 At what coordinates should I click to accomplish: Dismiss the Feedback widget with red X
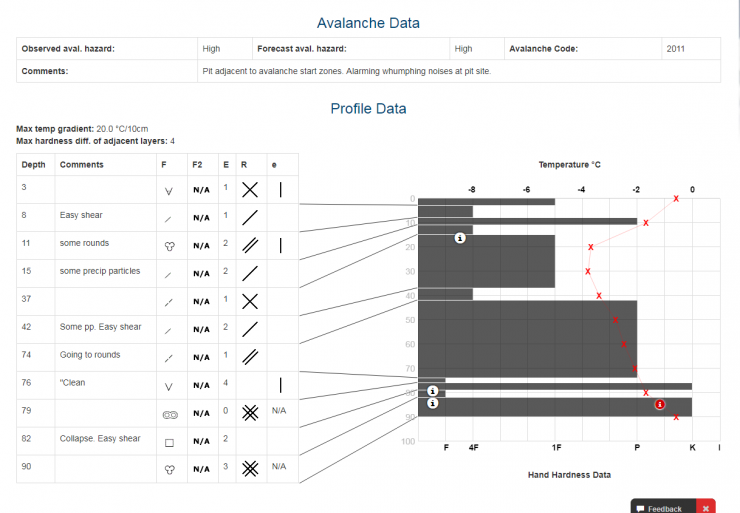click(706, 508)
